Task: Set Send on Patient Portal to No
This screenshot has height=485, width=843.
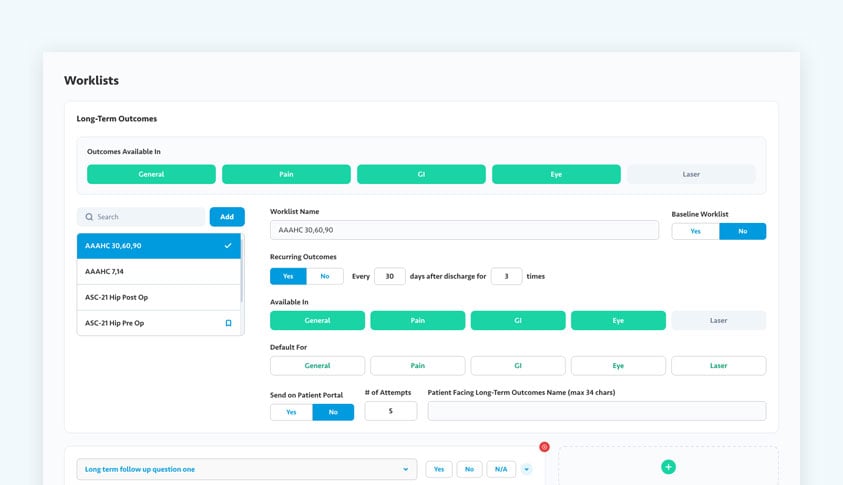Action: point(333,412)
